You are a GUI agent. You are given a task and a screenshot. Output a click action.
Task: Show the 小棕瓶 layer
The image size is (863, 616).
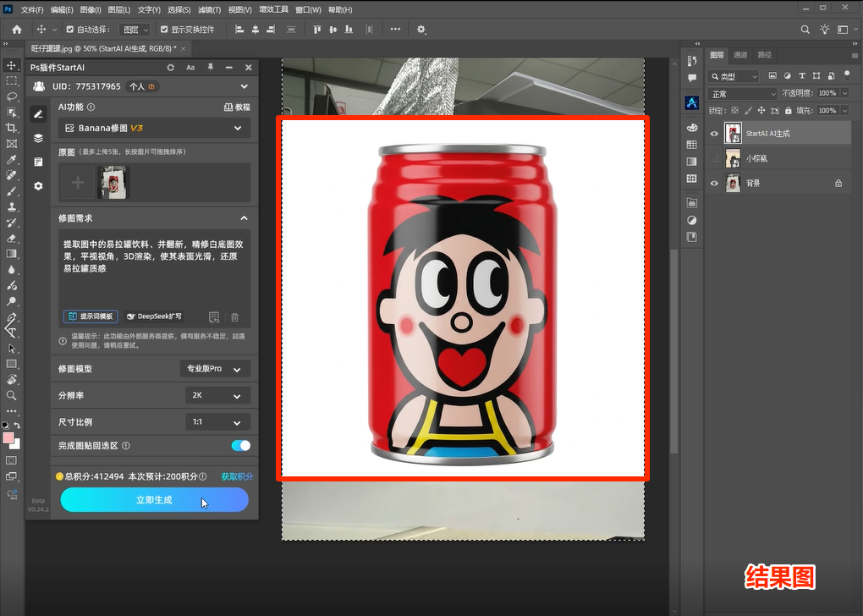pos(714,158)
